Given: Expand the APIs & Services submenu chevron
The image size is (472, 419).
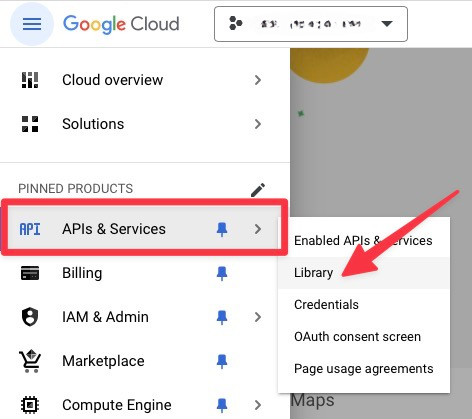Looking at the screenshot, I should click(x=258, y=229).
